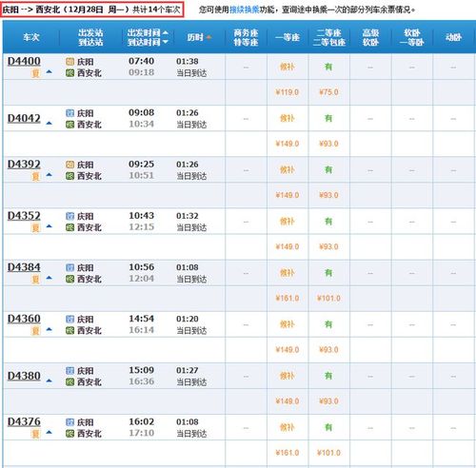Click the 复 badge under train D4392

pos(35,176)
